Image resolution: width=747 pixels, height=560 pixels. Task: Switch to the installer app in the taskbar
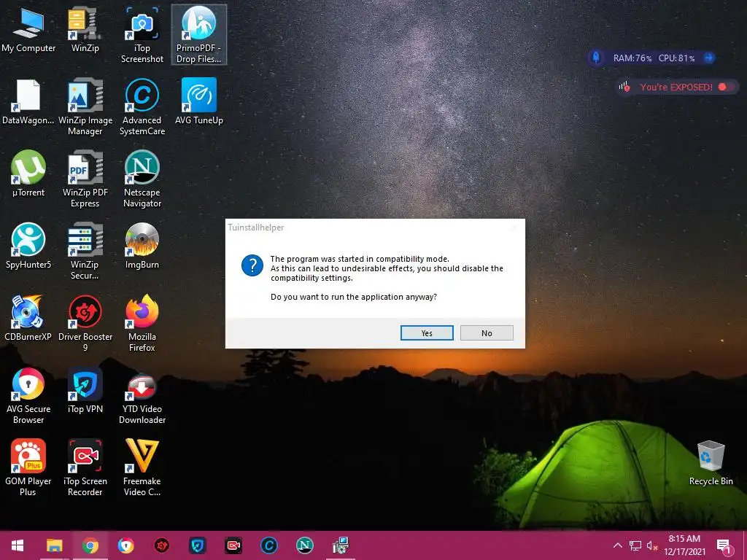coord(341,545)
